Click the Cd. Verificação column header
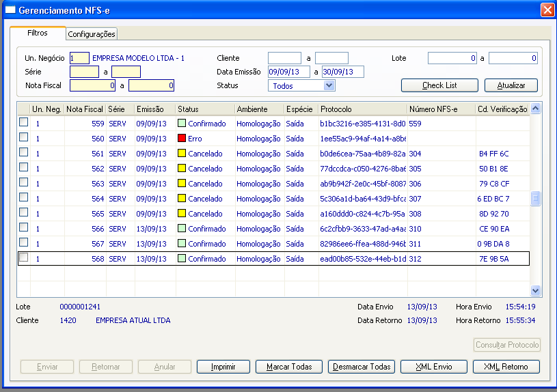Image resolution: width=557 pixels, height=392 pixels. (x=502, y=109)
